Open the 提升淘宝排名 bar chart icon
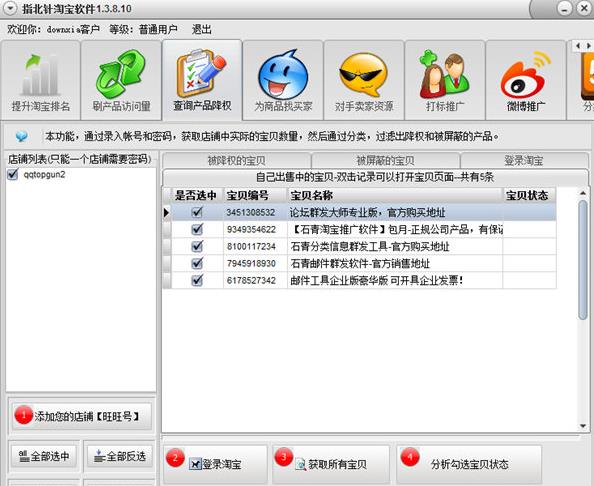 tap(41, 75)
